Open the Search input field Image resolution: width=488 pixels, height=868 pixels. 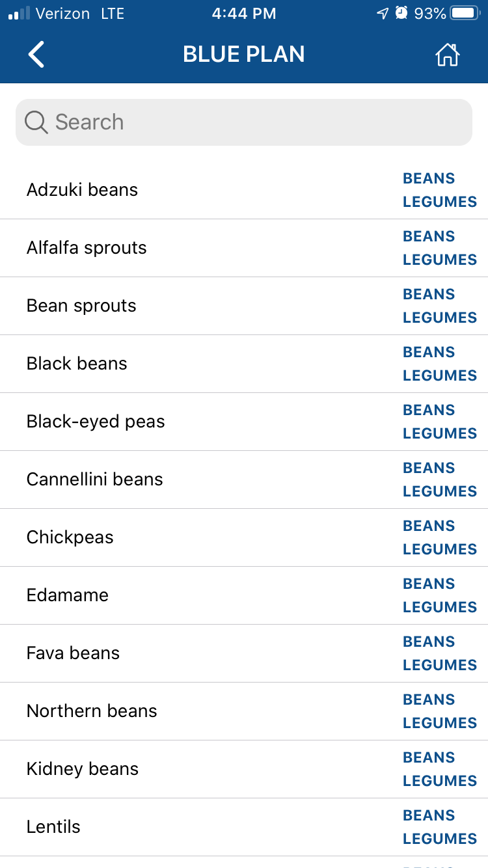click(x=195, y=122)
